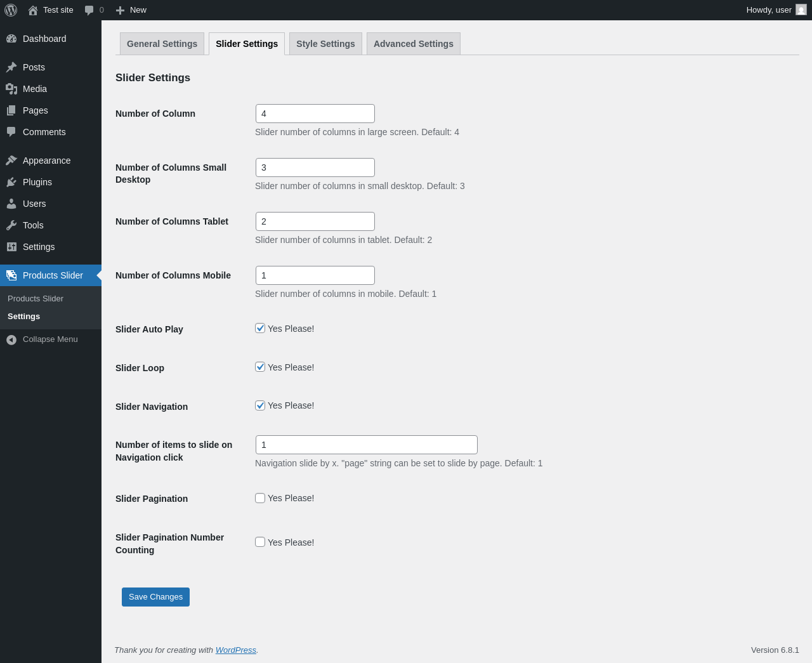Click the Save Changes button

pyautogui.click(x=155, y=597)
